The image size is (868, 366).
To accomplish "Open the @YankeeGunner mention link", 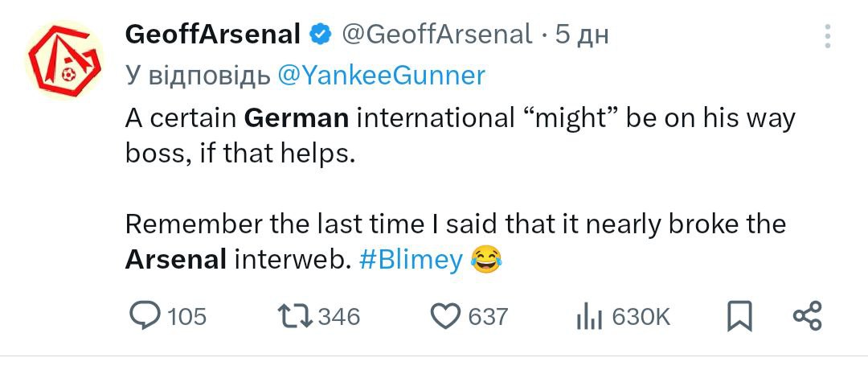I will [381, 75].
